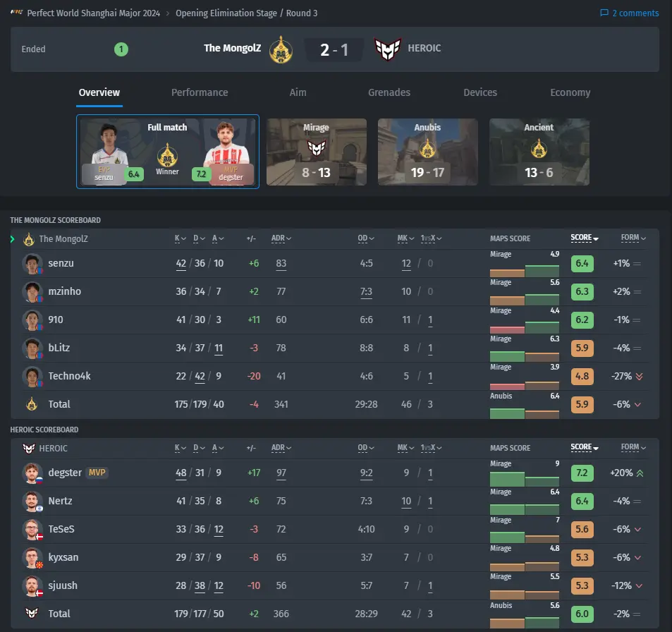672x632 pixels.
Task: Click the Perfect World Shanghai Major 2024 breadcrumb
Action: click(93, 13)
